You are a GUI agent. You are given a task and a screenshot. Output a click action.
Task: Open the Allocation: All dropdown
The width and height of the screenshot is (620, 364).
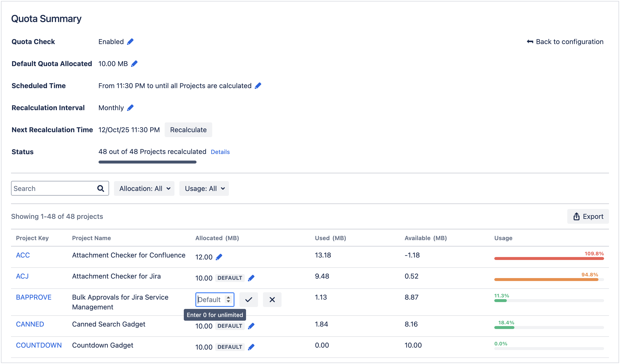tap(144, 188)
